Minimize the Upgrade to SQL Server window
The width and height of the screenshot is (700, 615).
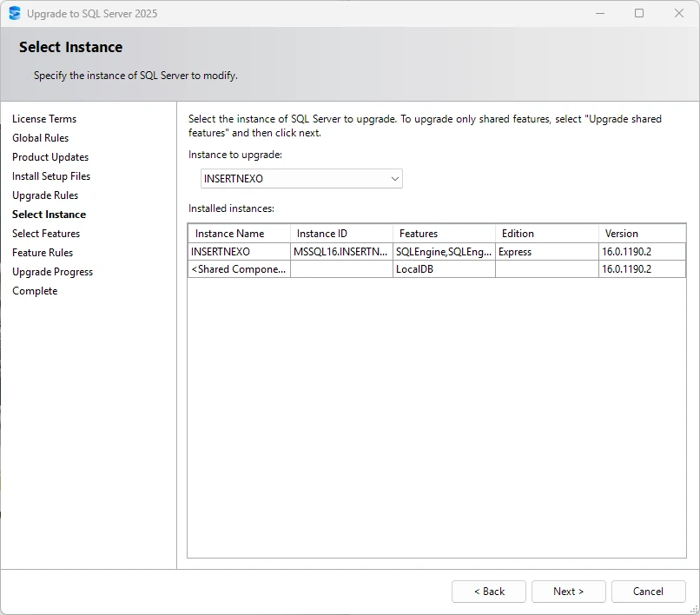tap(600, 13)
